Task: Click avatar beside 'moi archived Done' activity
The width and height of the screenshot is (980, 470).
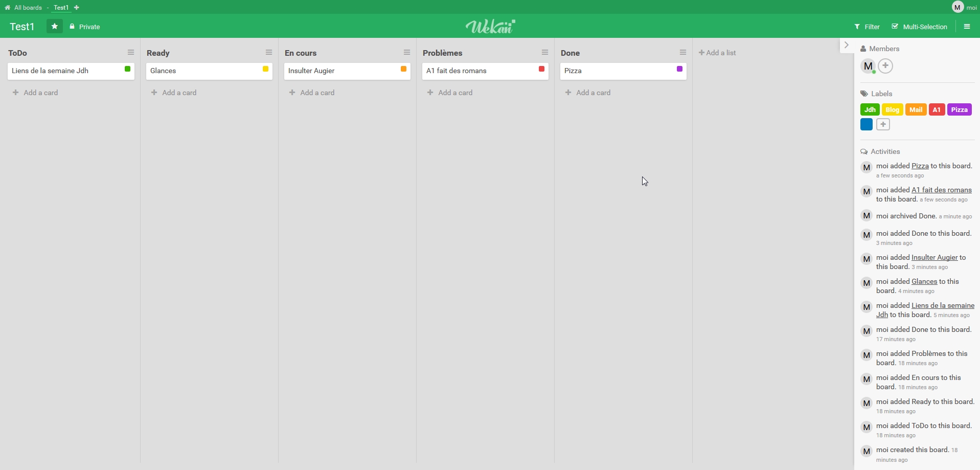Action: click(x=867, y=216)
